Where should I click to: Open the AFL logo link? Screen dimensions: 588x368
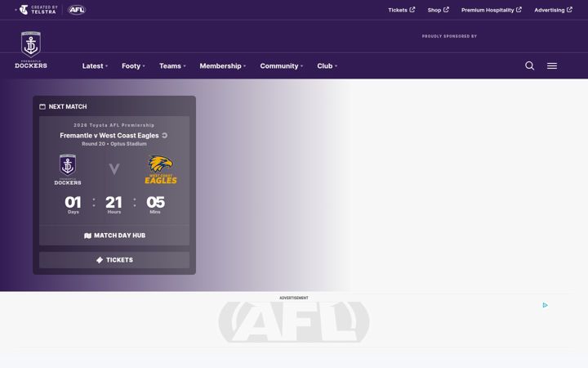(77, 10)
